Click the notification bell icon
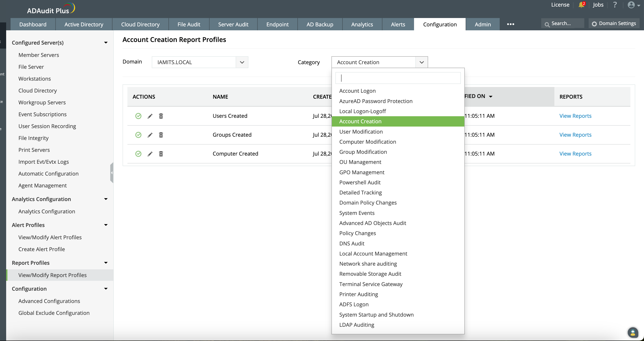Screen dimensions: 644x341 pos(581,5)
